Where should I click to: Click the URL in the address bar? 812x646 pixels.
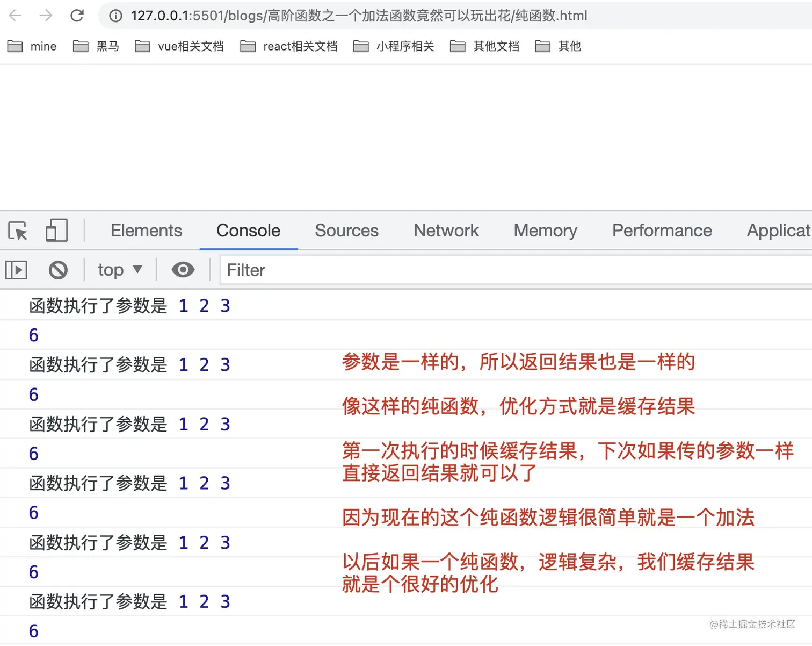tap(354, 16)
